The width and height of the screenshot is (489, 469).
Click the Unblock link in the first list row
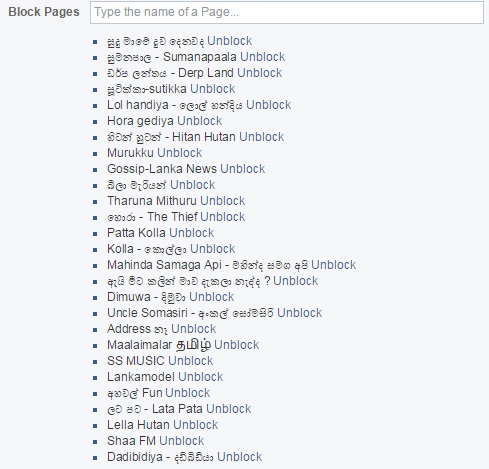click(x=230, y=41)
